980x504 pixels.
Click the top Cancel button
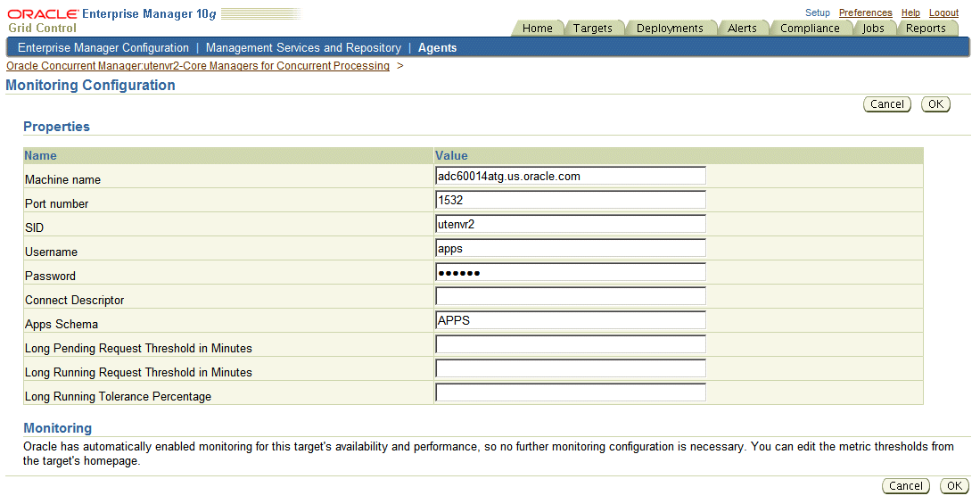click(x=887, y=103)
